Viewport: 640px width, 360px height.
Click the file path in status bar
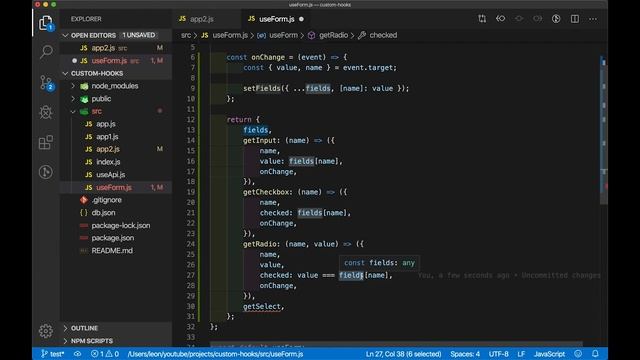215,354
